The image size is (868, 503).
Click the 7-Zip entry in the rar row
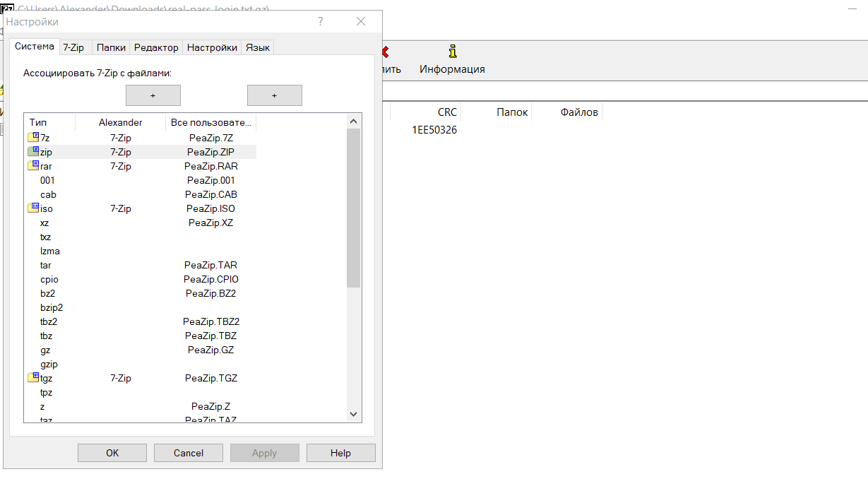pos(120,166)
